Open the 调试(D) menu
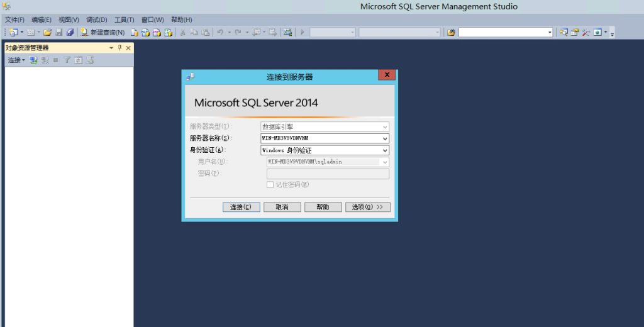This screenshot has width=644, height=327. coord(96,19)
